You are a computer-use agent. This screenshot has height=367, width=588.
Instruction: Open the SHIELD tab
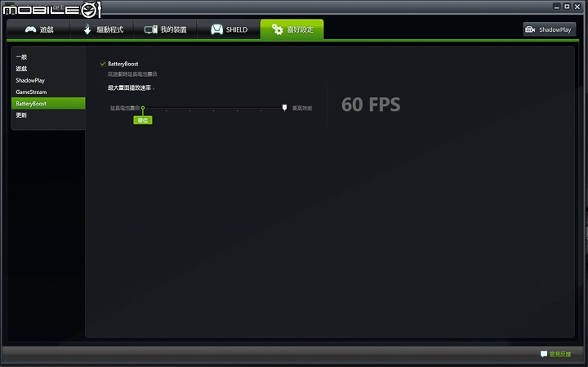pyautogui.click(x=229, y=29)
